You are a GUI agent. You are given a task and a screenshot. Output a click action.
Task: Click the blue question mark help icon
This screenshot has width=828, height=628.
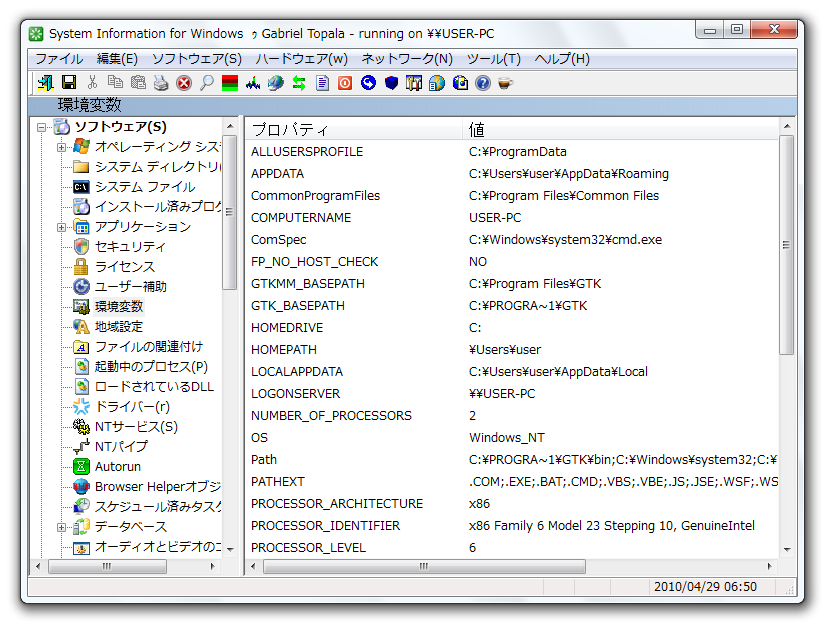coord(483,83)
